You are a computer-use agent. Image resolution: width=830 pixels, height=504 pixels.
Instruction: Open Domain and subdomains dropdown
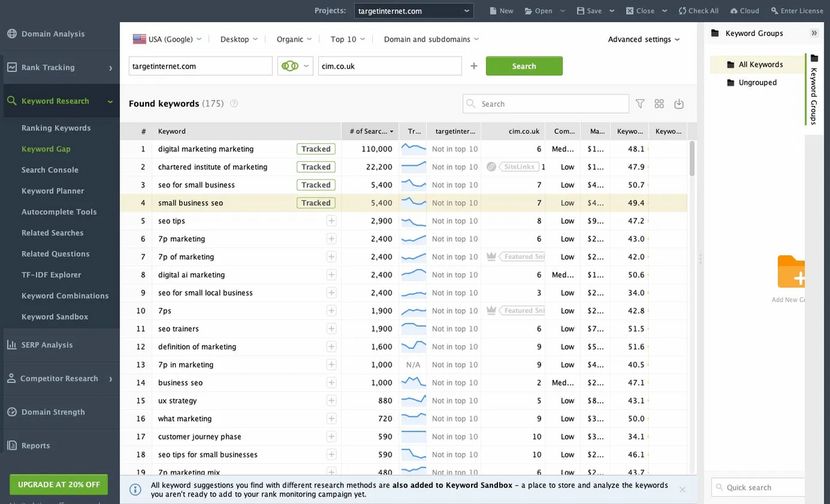click(x=432, y=39)
